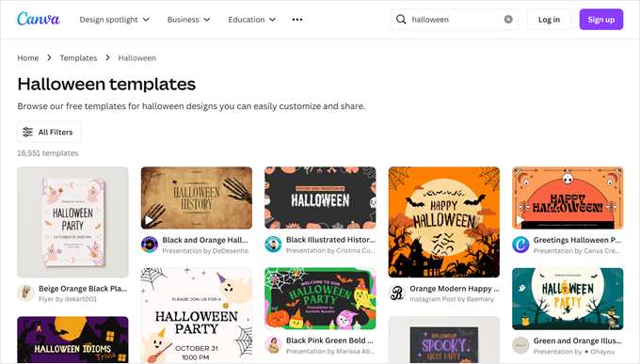The width and height of the screenshot is (640, 364).
Task: Click title Black and Orange Hall...
Action: pos(205,240)
